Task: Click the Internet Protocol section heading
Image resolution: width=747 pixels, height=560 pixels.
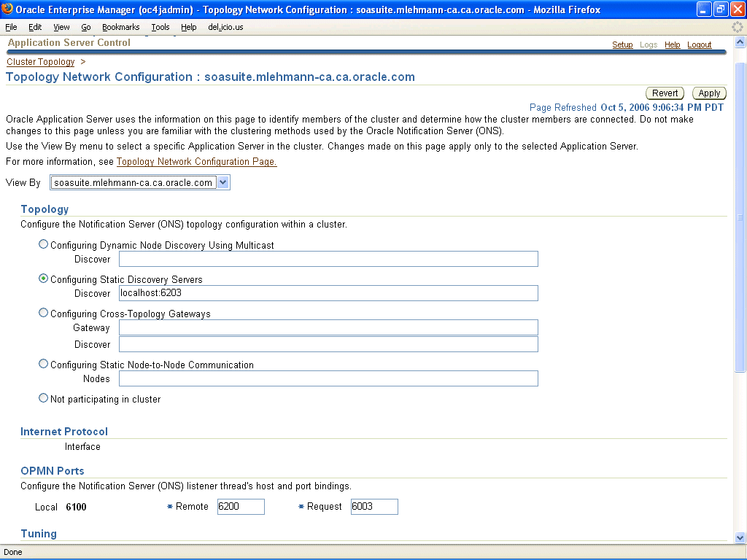Action: 64,432
